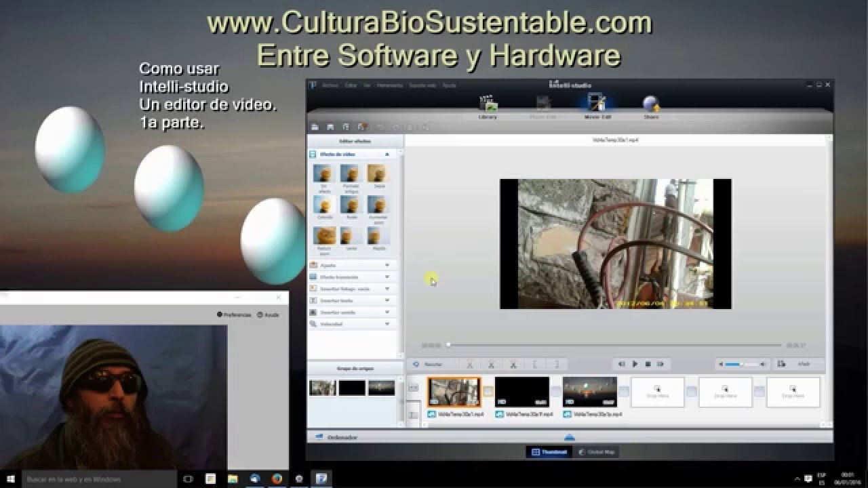Click the last Drop Here slot
Viewport: 868px width, 488px height.
793,392
